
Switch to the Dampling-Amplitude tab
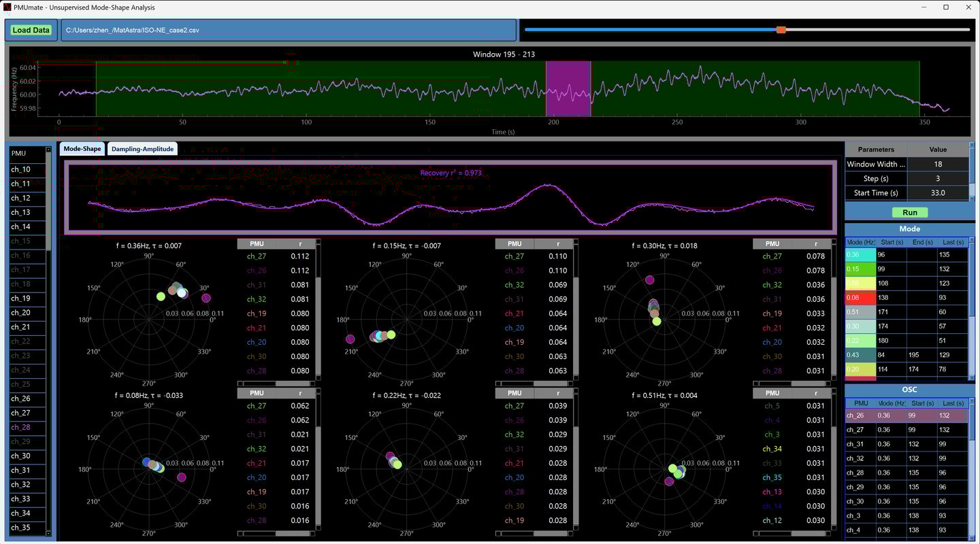(x=142, y=149)
